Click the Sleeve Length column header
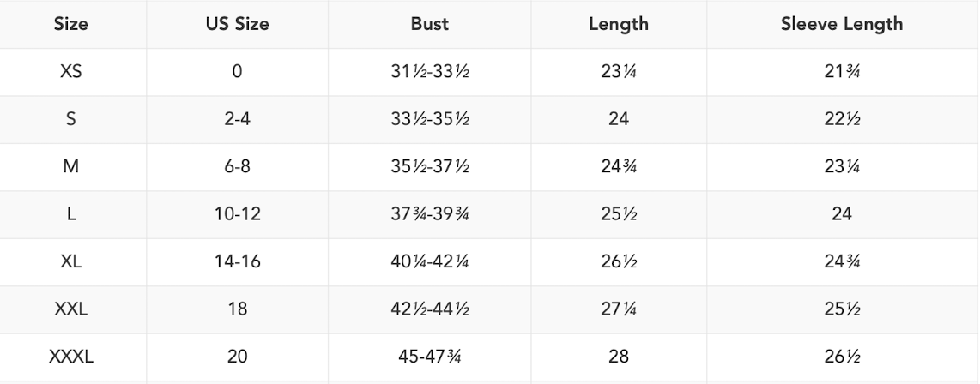980x384 pixels. pos(841,24)
